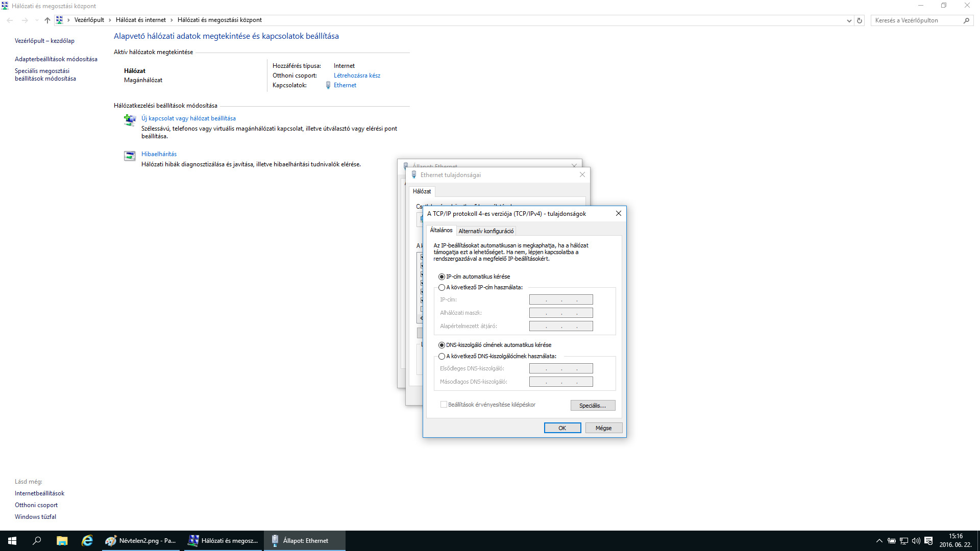This screenshot has width=980, height=551.
Task: Open recent locations dropdown arrow
Action: click(x=37, y=20)
